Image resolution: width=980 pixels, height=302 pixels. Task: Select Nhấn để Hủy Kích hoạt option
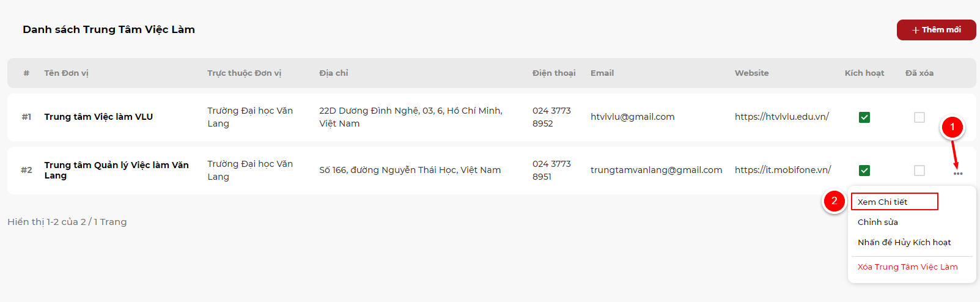(x=904, y=243)
